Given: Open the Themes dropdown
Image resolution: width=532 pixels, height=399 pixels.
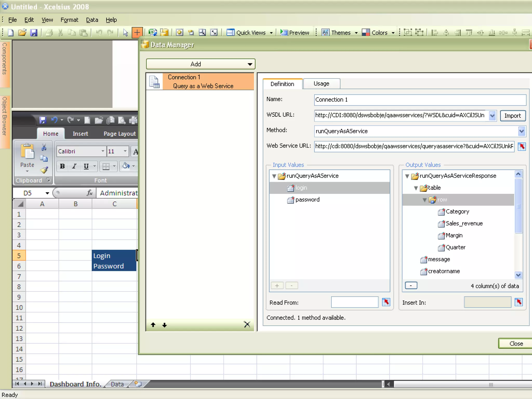Looking at the screenshot, I should coord(340,32).
